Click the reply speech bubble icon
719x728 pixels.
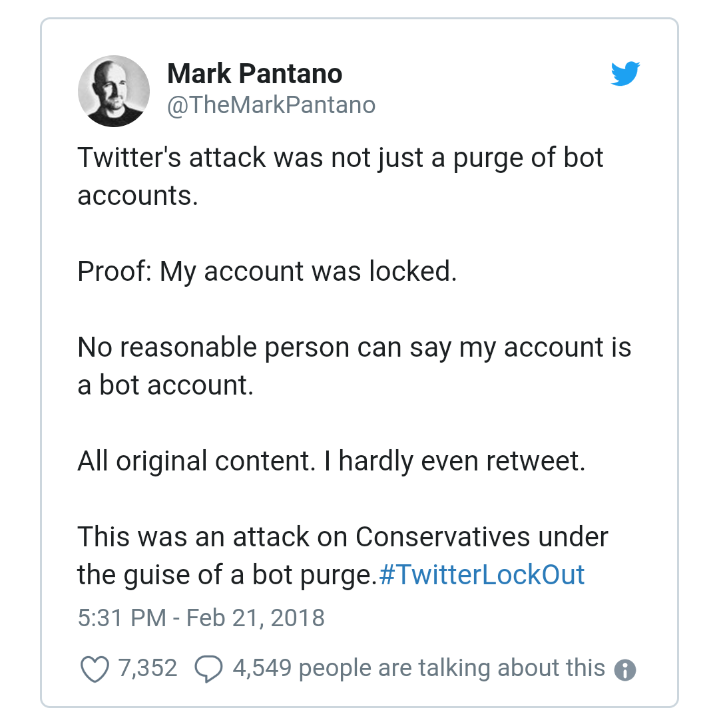pos(208,669)
